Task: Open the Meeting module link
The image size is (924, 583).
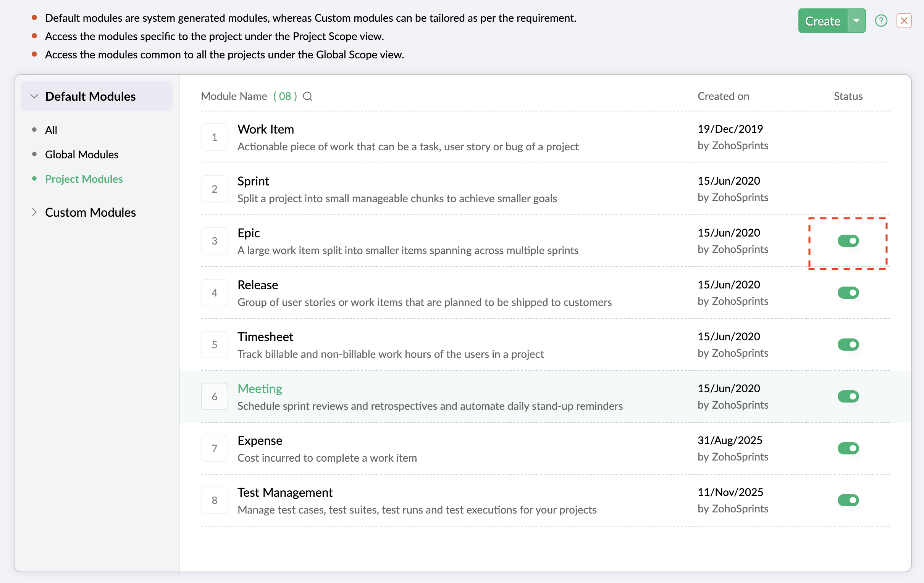Action: (260, 388)
